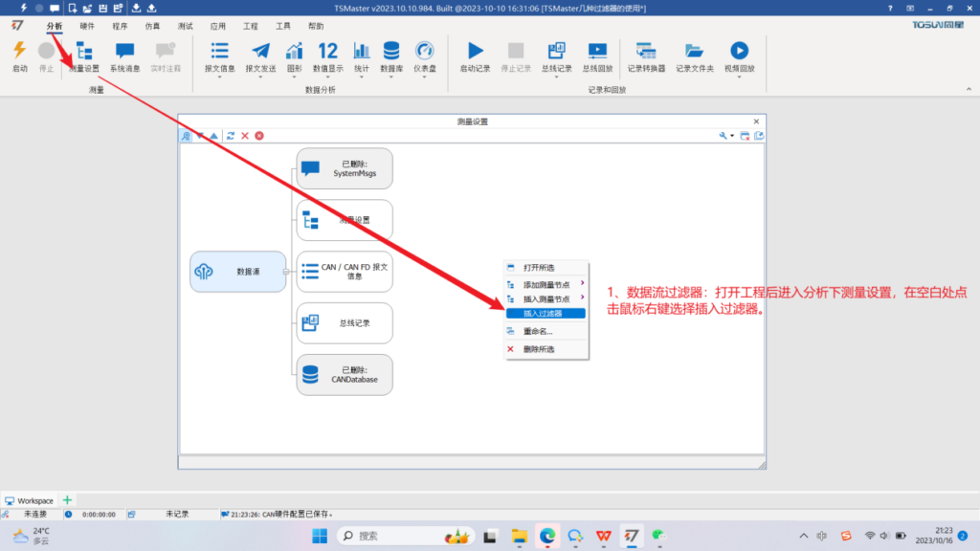Expand the 添加测量节点 submenu arrow
Screen dimensions: 980x551
click(x=582, y=284)
